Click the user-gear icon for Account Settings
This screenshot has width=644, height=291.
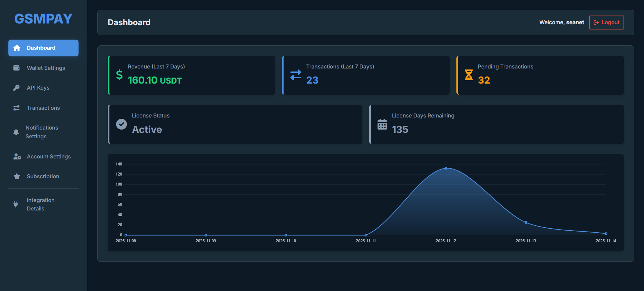click(17, 156)
